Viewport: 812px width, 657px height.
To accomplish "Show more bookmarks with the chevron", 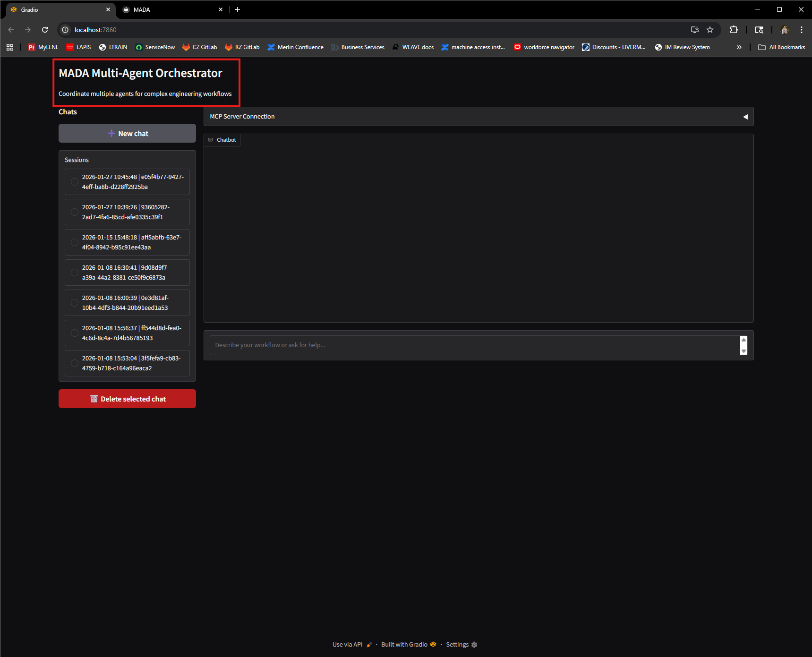I will (x=739, y=47).
